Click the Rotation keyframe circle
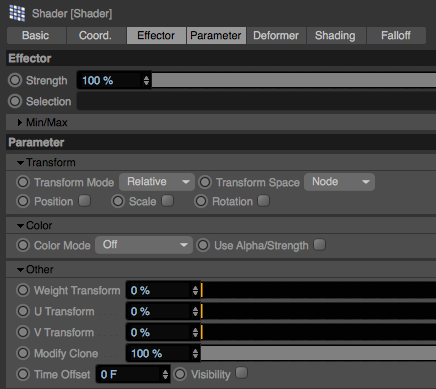Image resolution: width=436 pixels, height=389 pixels. click(201, 201)
